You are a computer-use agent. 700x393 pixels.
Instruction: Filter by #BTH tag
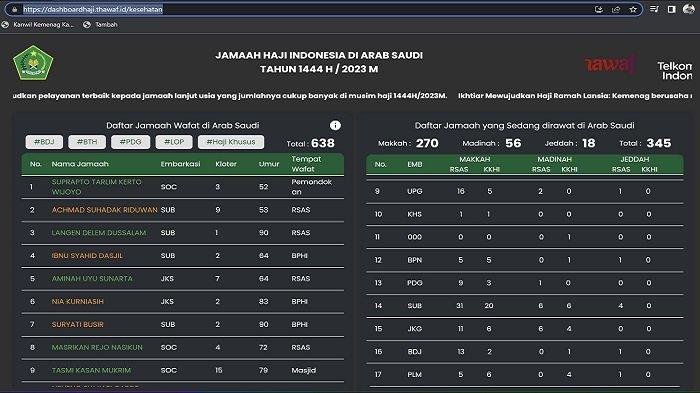point(87,142)
